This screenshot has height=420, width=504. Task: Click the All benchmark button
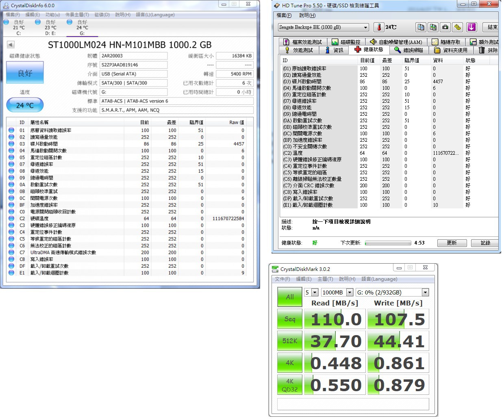coord(290,297)
